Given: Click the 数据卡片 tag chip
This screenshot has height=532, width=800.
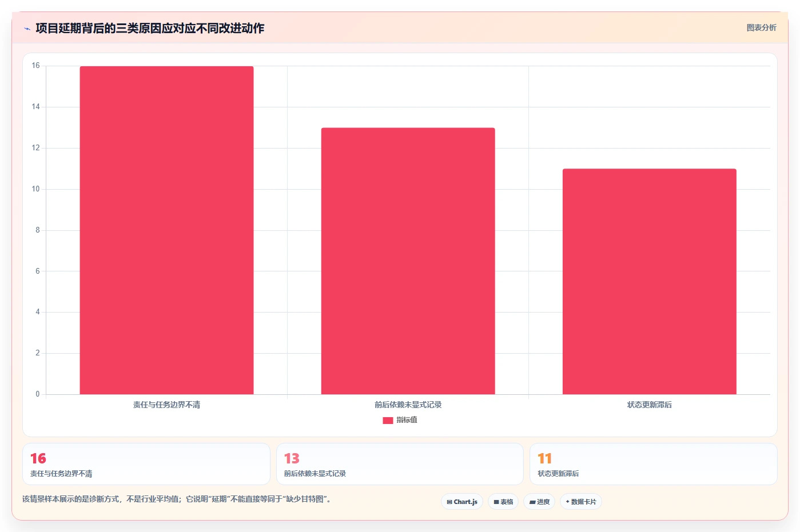Looking at the screenshot, I should [x=581, y=502].
